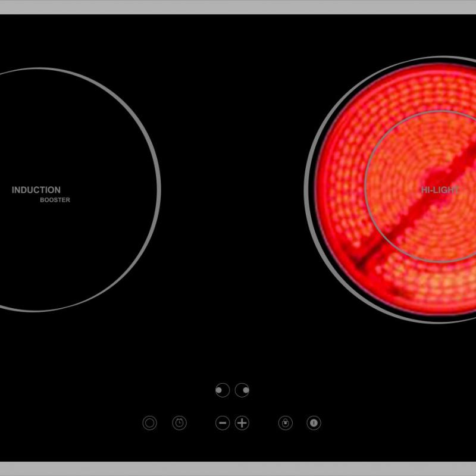Click the BOOSTER label

pos(55,200)
